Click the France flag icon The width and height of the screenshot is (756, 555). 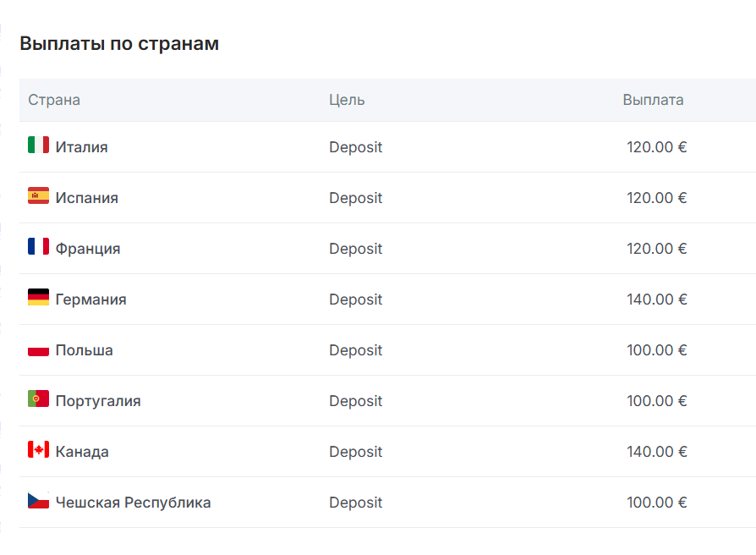[x=38, y=247]
